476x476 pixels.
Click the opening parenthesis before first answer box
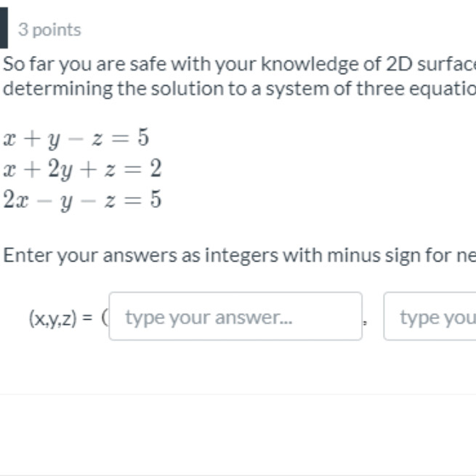[105, 318]
